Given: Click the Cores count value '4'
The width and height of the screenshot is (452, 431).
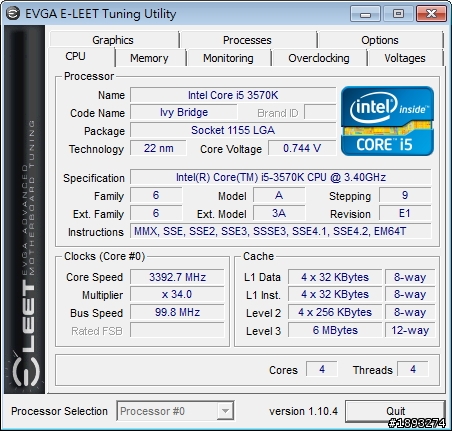Looking at the screenshot, I should [x=322, y=369].
